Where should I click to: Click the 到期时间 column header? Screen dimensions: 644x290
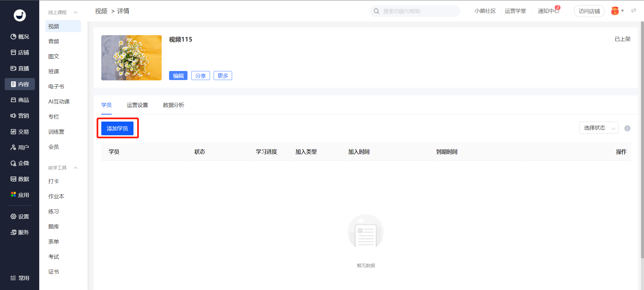tap(447, 152)
